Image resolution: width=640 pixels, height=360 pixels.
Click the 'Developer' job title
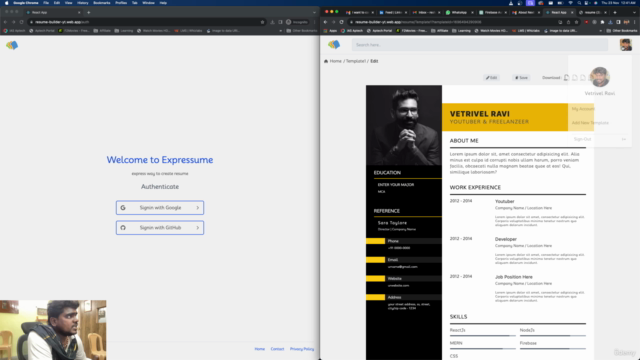tap(506, 239)
